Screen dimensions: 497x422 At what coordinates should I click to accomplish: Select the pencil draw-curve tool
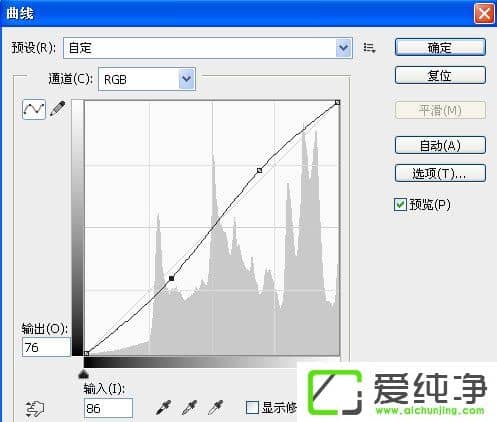58,109
